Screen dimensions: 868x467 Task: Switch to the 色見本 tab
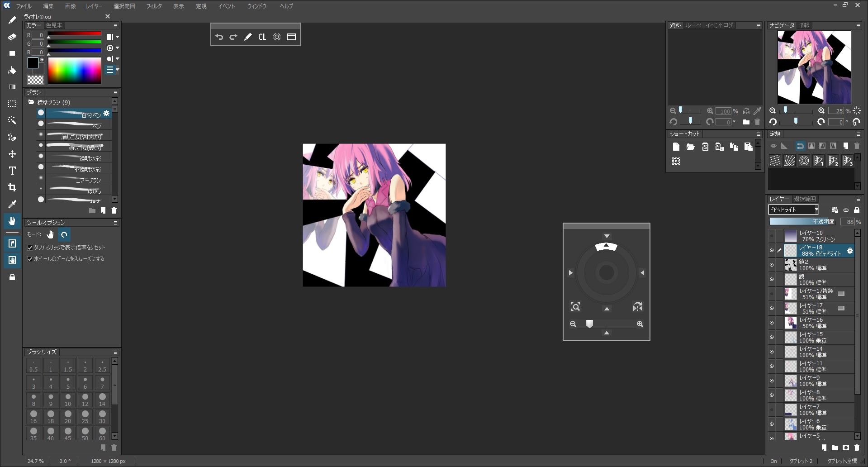pyautogui.click(x=54, y=25)
